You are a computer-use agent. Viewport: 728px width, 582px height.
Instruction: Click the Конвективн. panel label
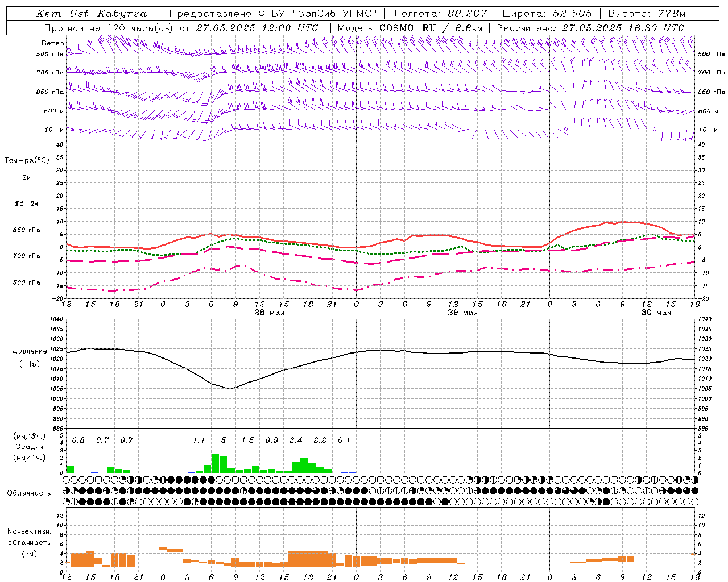[x=29, y=531]
